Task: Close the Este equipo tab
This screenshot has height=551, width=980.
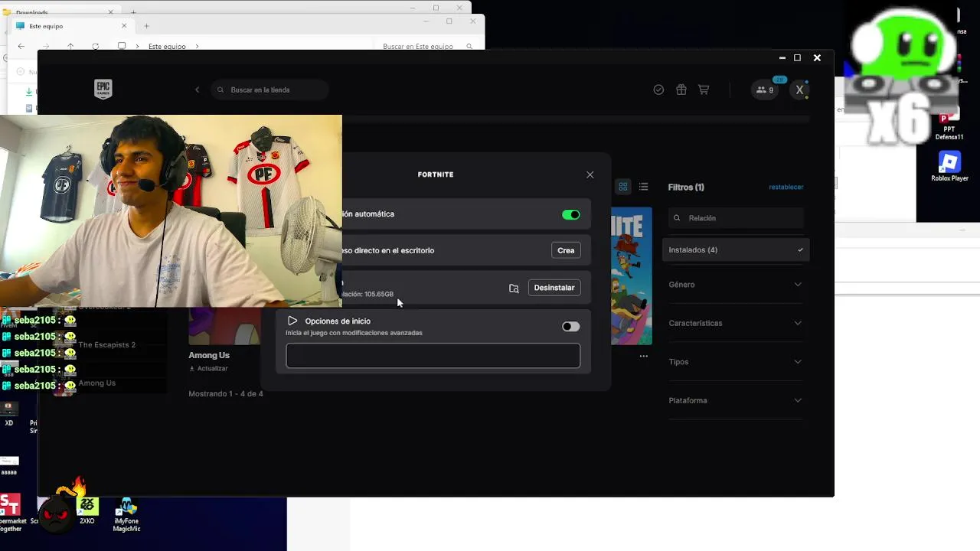Action: 124,26
